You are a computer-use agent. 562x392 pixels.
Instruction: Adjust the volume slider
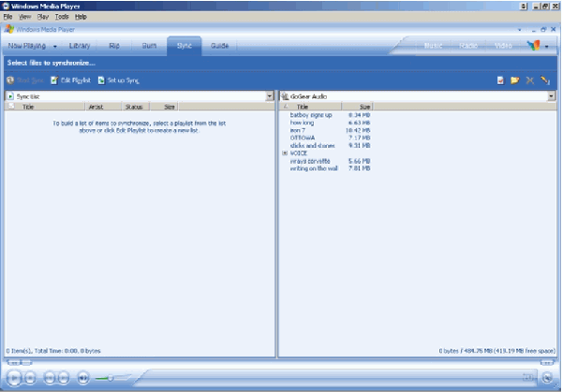click(111, 378)
